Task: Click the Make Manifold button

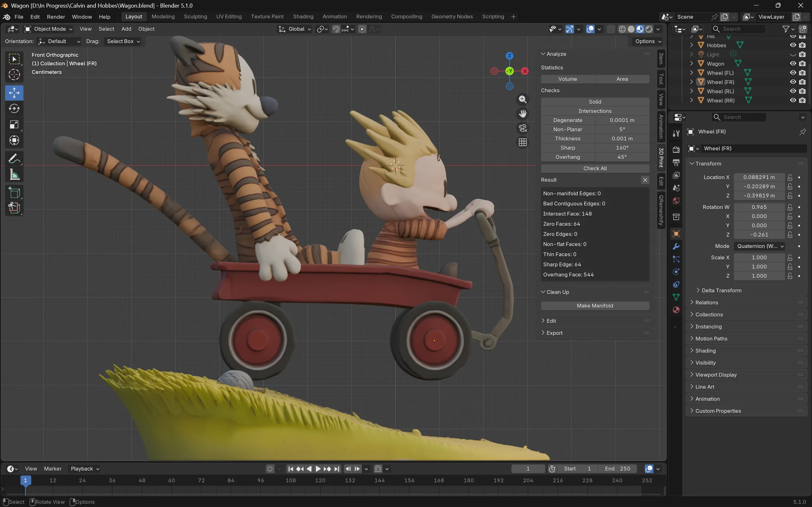Action: (595, 306)
